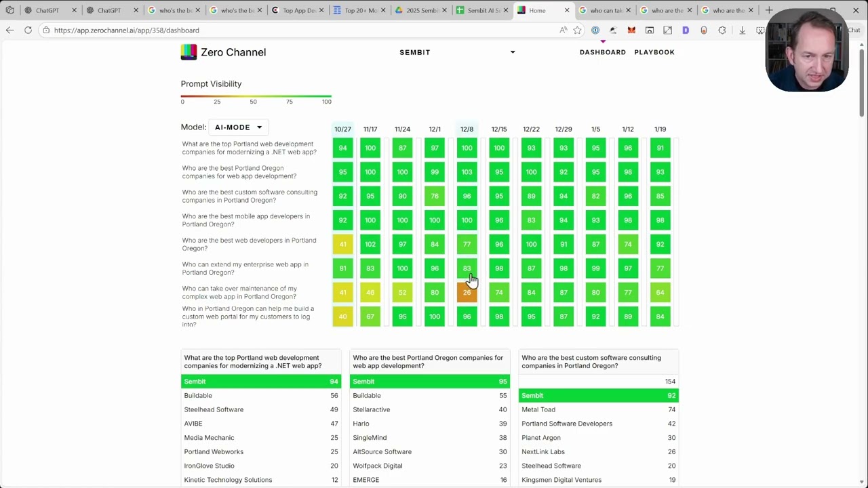This screenshot has width=868, height=488.
Task: Click prompt 'top Portland web development companies' row label
Action: 249,148
